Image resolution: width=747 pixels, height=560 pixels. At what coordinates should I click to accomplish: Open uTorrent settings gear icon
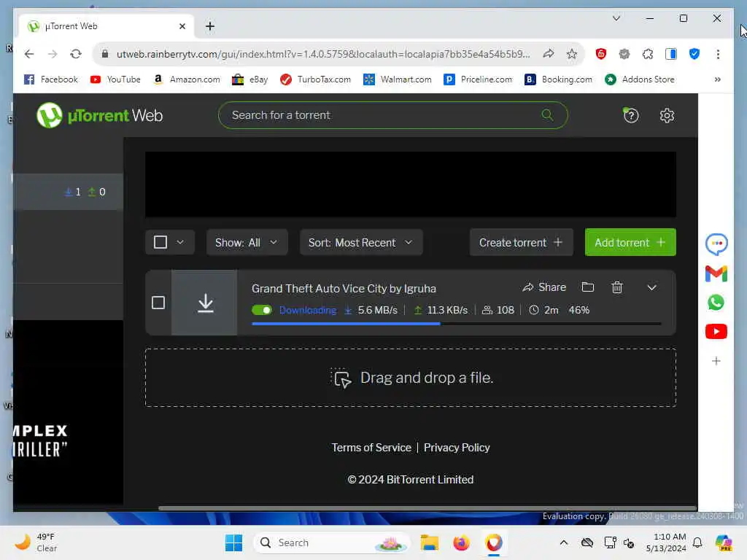pyautogui.click(x=667, y=115)
